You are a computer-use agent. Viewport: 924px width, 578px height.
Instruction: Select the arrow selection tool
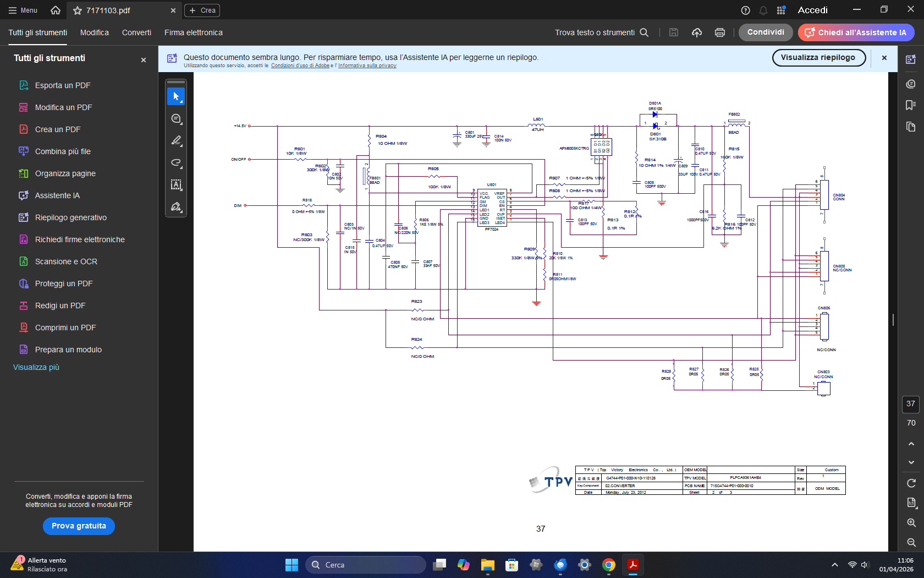176,96
